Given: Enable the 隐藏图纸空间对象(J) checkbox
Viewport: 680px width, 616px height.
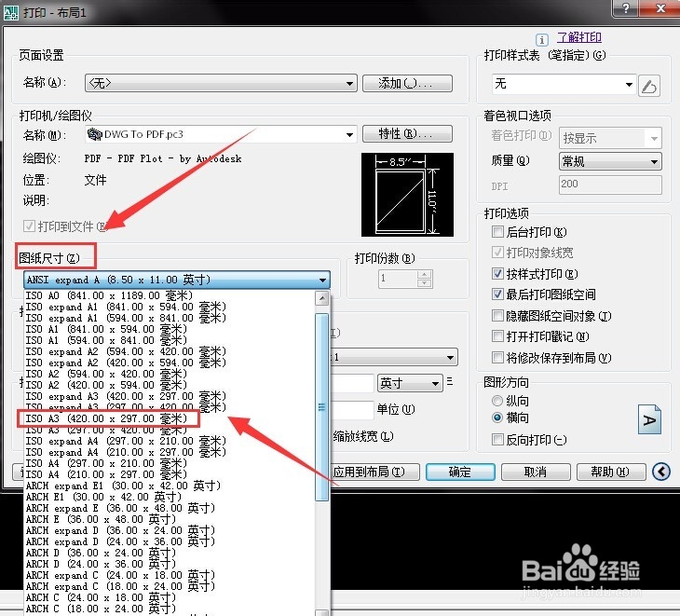Looking at the screenshot, I should click(x=497, y=315).
